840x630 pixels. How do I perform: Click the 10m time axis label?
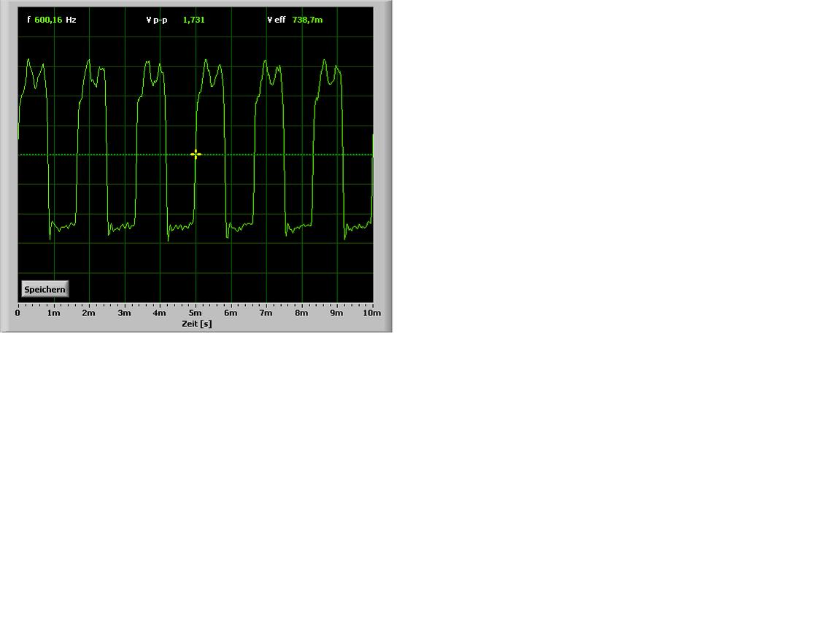[372, 313]
